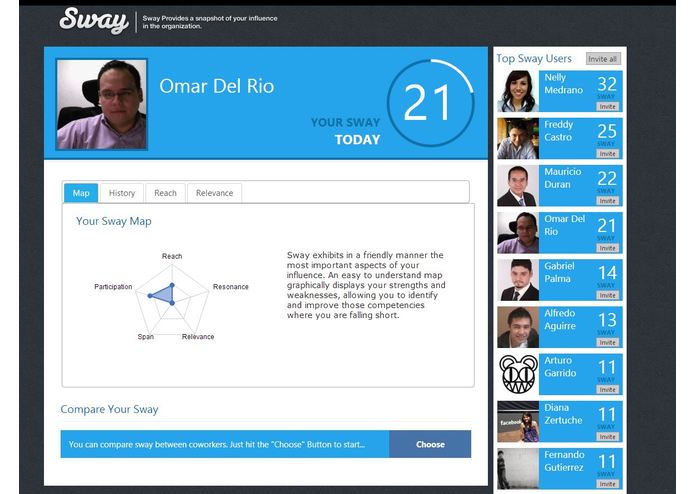Invite Arturo Garrido
Screen dimensions: 695x494
[607, 390]
